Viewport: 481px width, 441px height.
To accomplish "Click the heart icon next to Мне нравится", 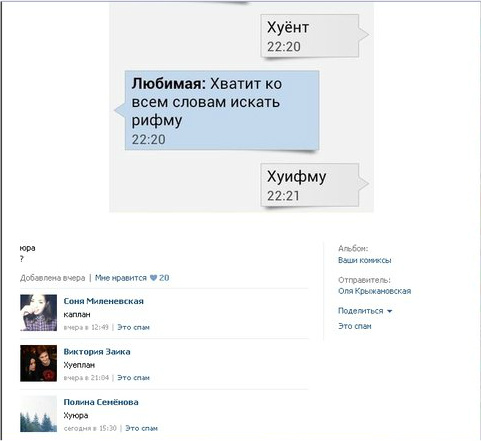I will pyautogui.click(x=153, y=278).
